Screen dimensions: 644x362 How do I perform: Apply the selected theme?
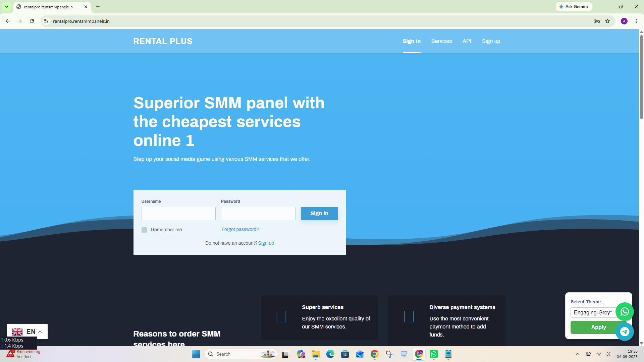tap(598, 327)
